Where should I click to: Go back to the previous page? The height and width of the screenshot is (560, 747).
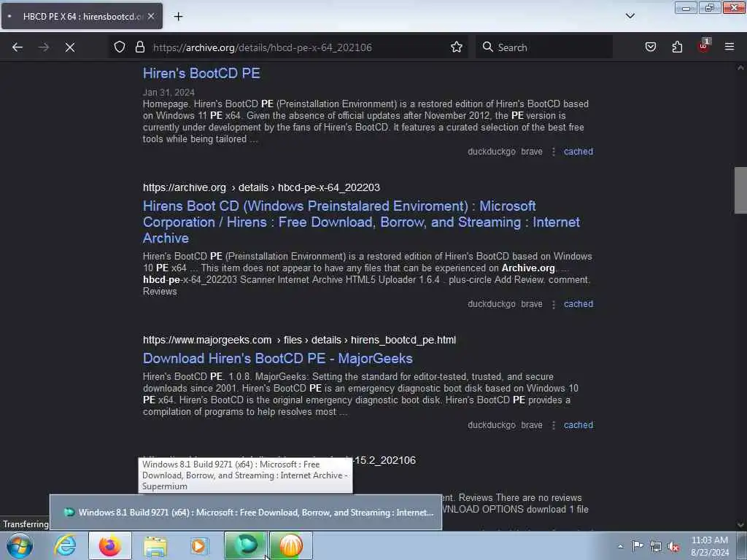coord(18,47)
